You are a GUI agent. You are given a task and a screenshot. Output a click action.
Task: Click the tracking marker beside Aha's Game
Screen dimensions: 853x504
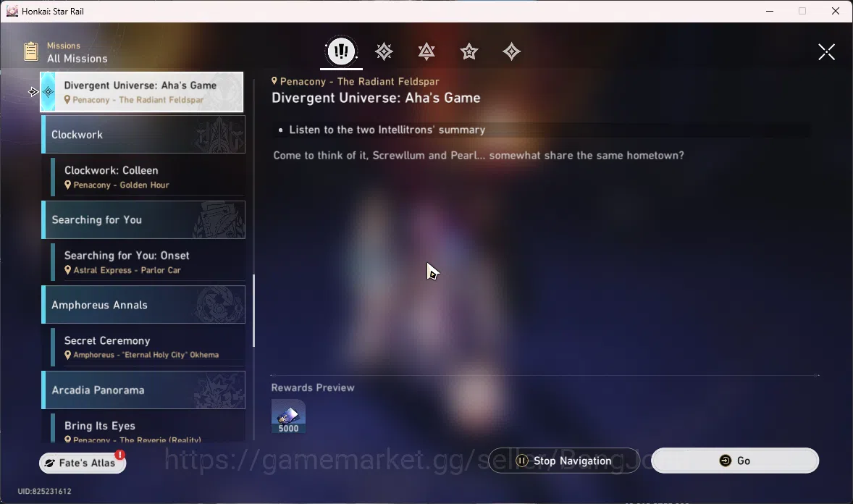[x=33, y=92]
